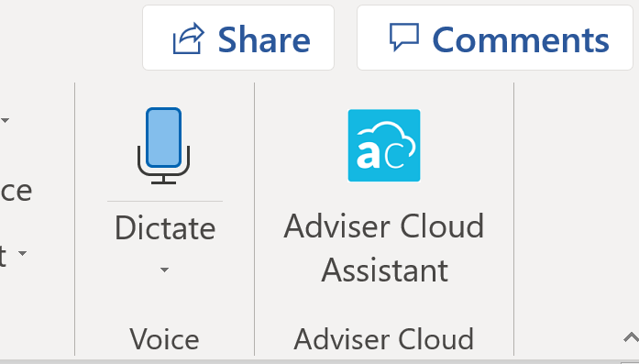Open the dropdown arrow beside the truncated 't' command
Image resolution: width=639 pixels, height=364 pixels.
pos(22,253)
